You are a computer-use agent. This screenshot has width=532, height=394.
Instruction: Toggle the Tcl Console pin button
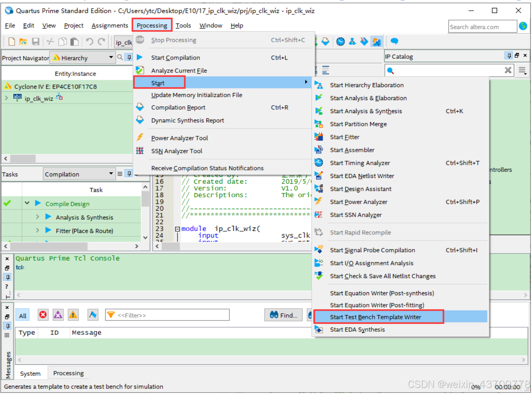tap(8, 277)
